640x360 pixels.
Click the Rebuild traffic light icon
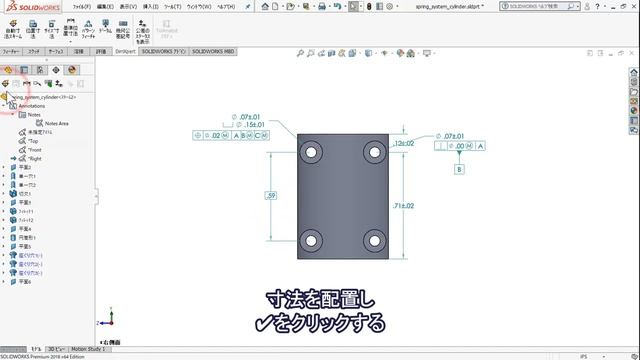[369, 7]
